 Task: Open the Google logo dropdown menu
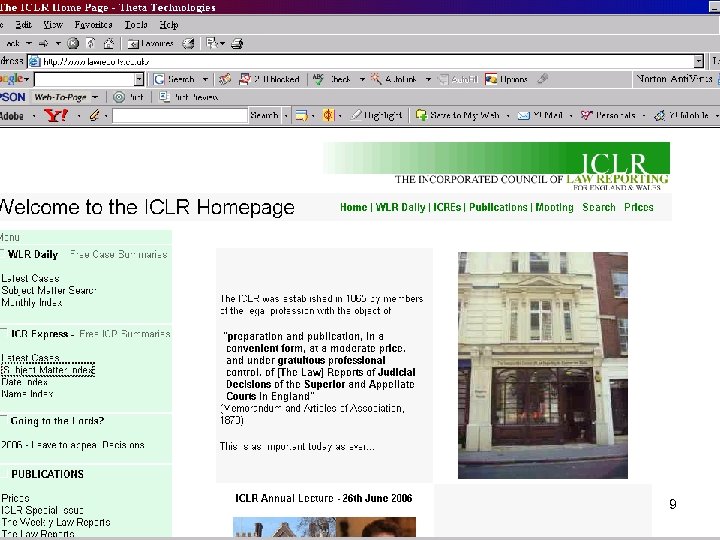tap(27, 79)
